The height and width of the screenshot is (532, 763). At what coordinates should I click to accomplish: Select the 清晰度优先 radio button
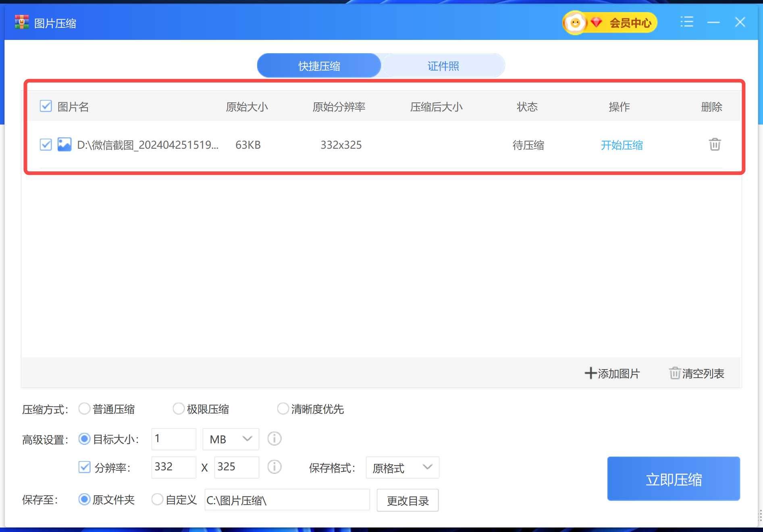click(283, 409)
